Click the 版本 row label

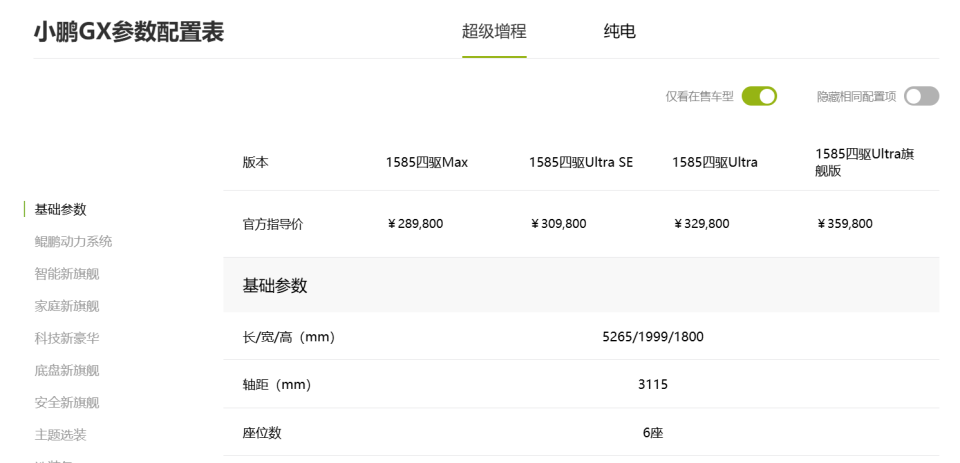255,162
